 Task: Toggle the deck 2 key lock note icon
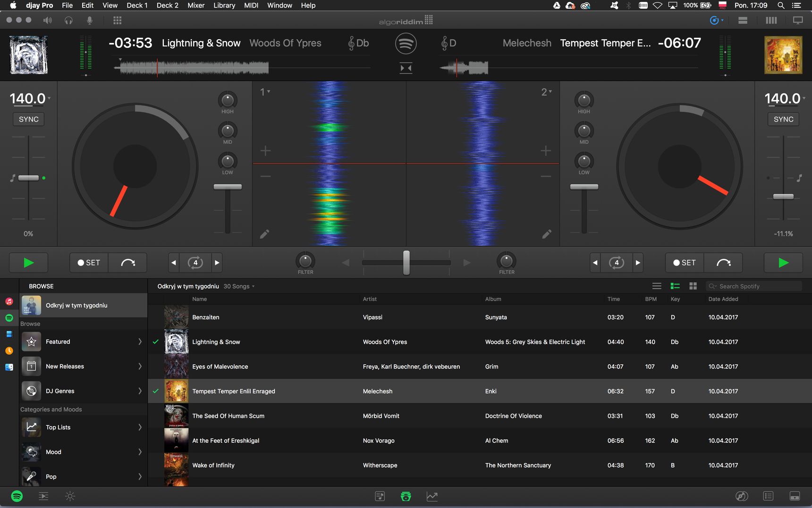click(799, 178)
